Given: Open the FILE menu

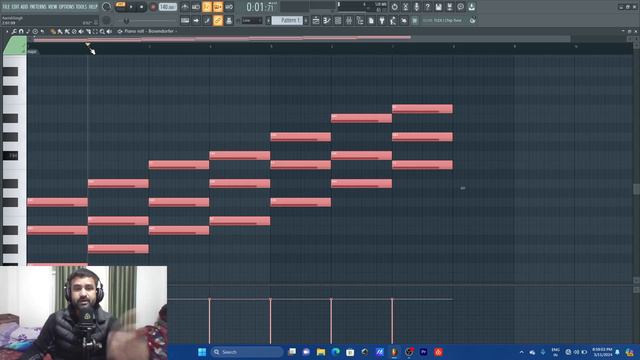Looking at the screenshot, I should point(6,7).
